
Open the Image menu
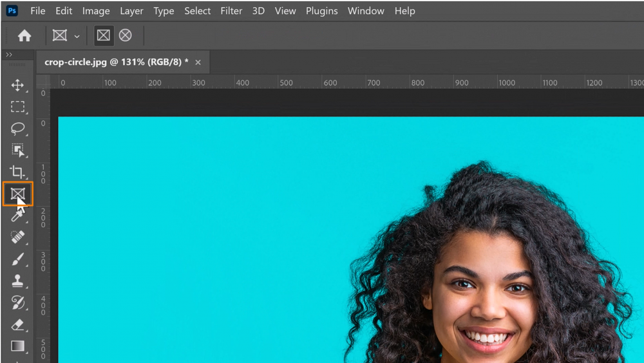coord(96,11)
